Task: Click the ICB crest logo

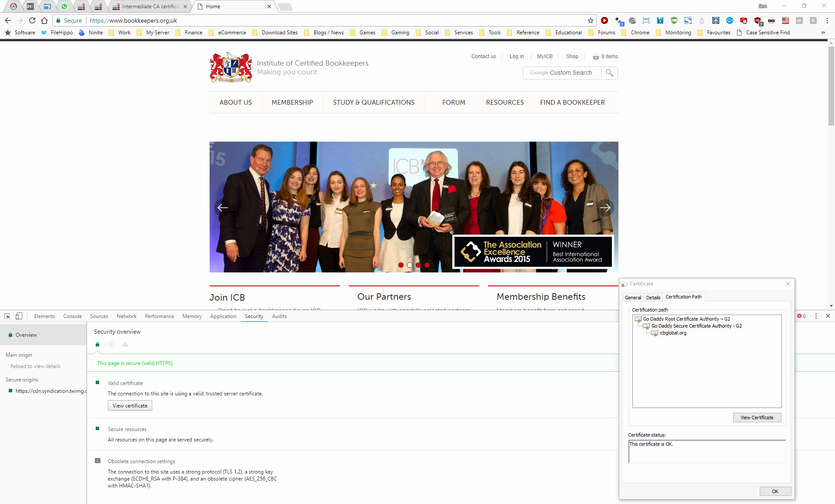Action: pos(231,67)
